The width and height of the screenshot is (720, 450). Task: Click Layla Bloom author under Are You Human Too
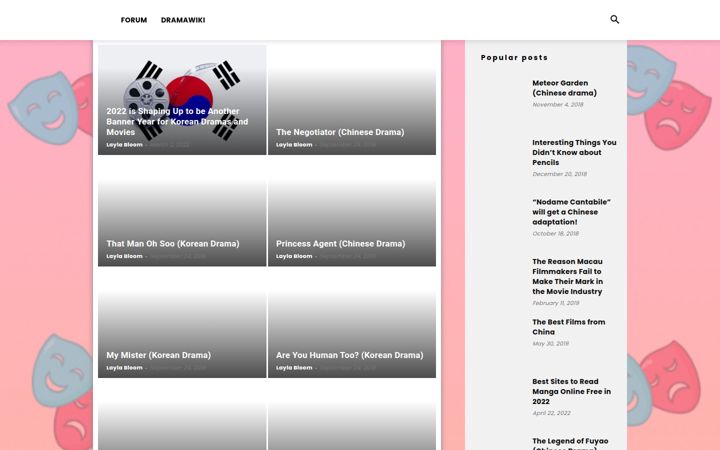click(x=294, y=368)
